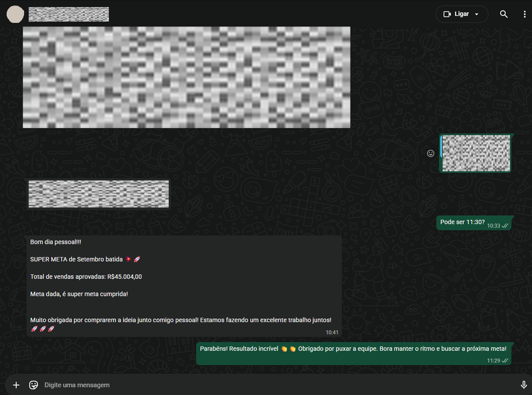Open the emoji and sticker picker
The image size is (532, 395).
pyautogui.click(x=34, y=385)
